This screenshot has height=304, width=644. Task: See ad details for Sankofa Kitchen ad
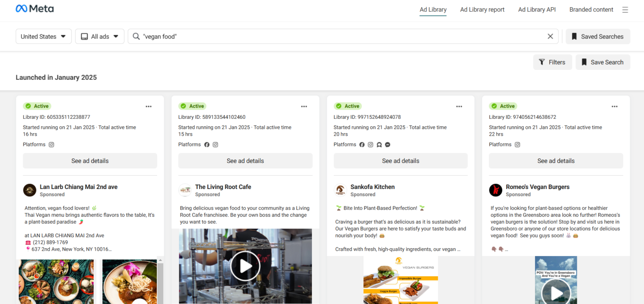[x=400, y=161]
